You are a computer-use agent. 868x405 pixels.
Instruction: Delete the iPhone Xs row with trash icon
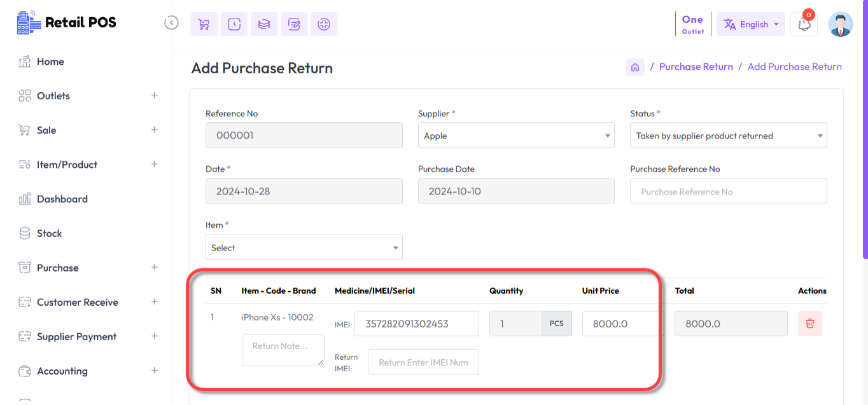coord(809,324)
